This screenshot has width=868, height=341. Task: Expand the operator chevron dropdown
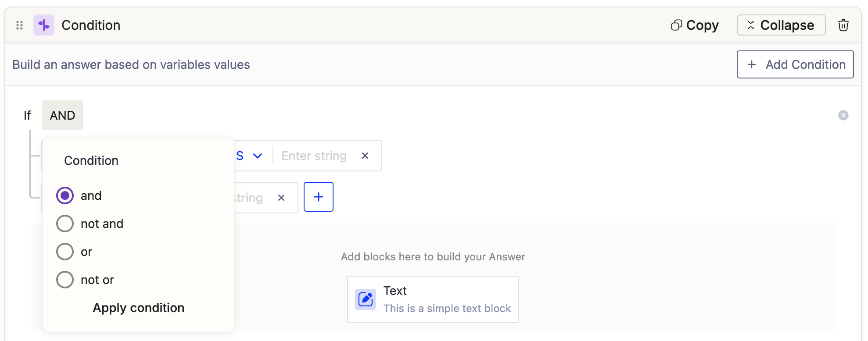tap(258, 156)
